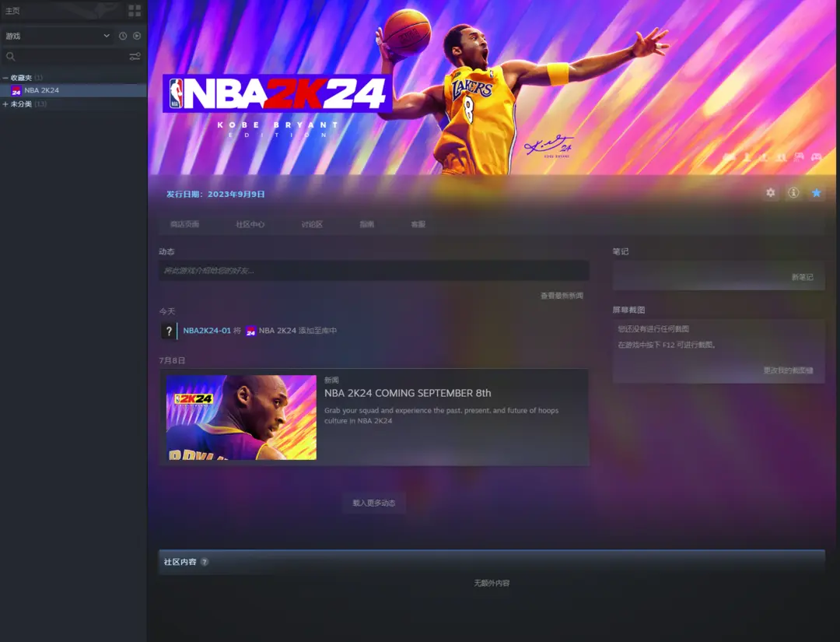Click the 新闻 label in news card

click(331, 380)
